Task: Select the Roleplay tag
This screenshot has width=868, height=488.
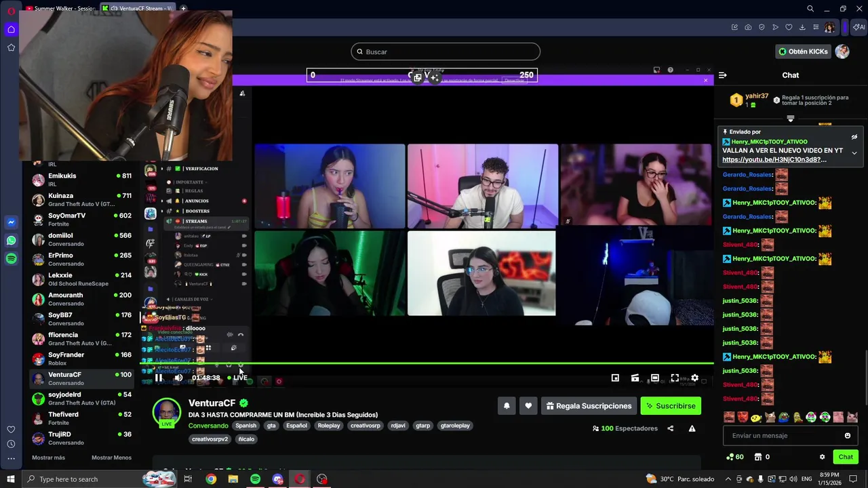Action: (x=329, y=426)
